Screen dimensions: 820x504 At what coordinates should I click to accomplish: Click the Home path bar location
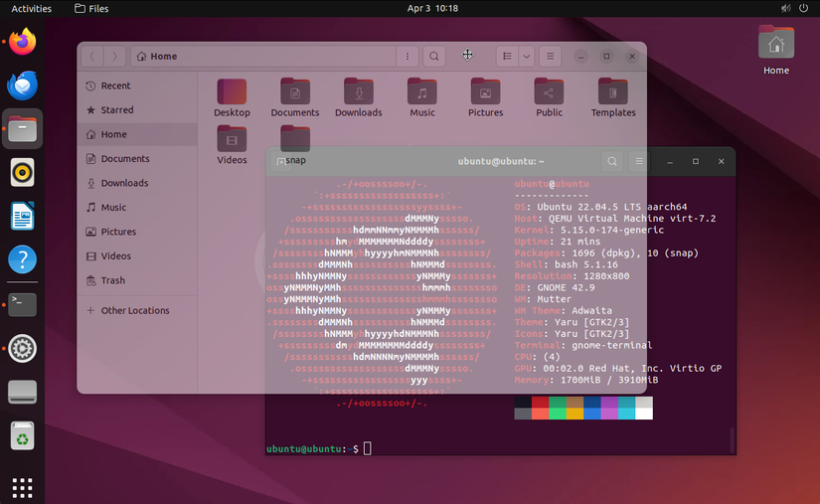pos(157,56)
